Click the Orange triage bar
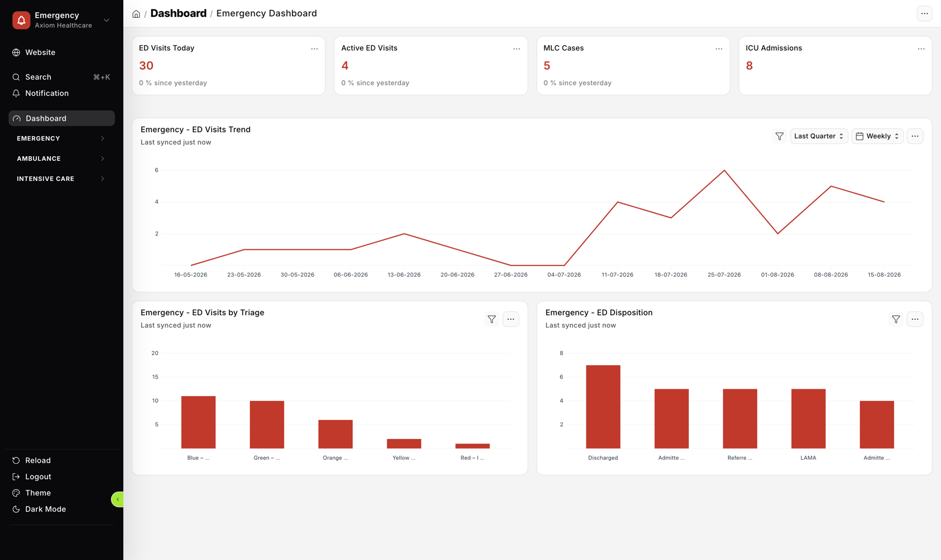This screenshot has width=941, height=560. coord(336,434)
